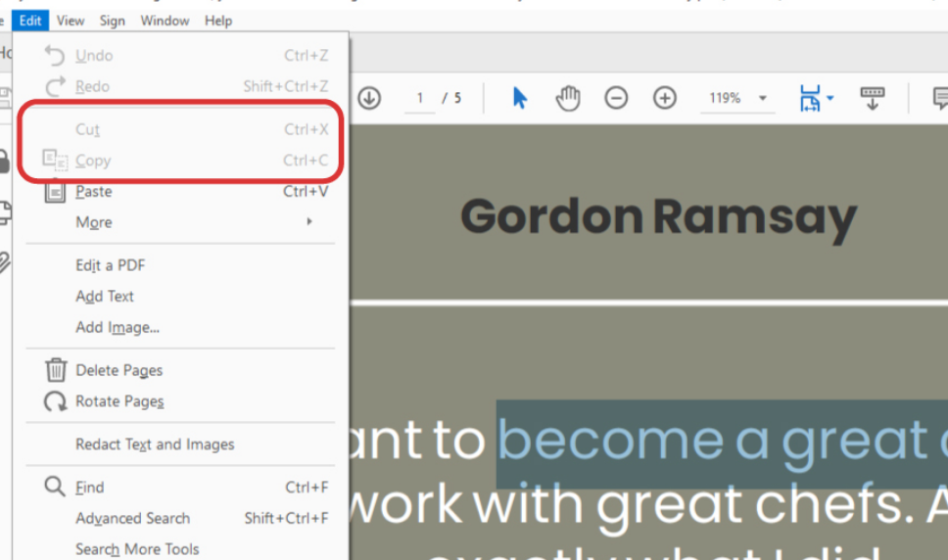The image size is (948, 560).
Task: Open the fit page options dropdown arrow
Action: point(830,98)
